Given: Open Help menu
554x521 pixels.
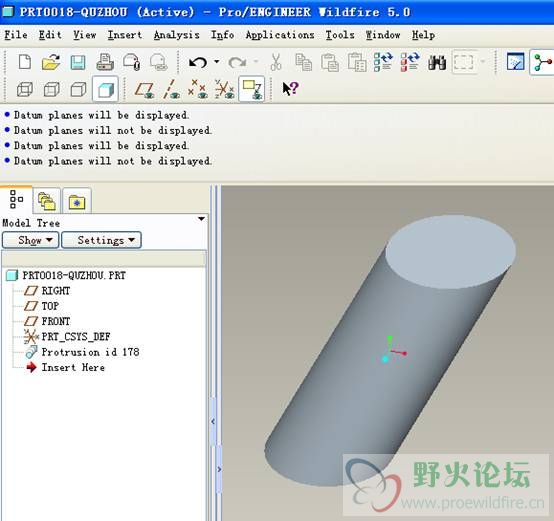Looking at the screenshot, I should (423, 35).
